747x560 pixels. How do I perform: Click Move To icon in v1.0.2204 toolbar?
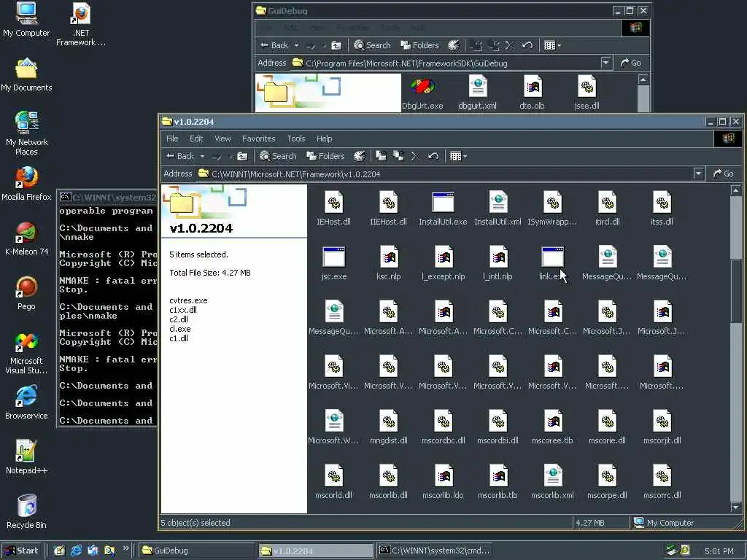(x=381, y=156)
